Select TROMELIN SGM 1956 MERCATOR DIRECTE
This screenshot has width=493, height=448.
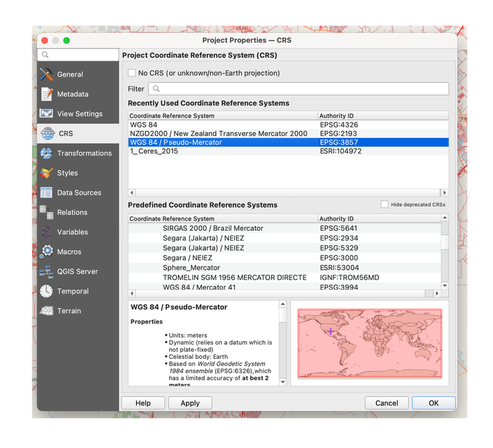285,277
